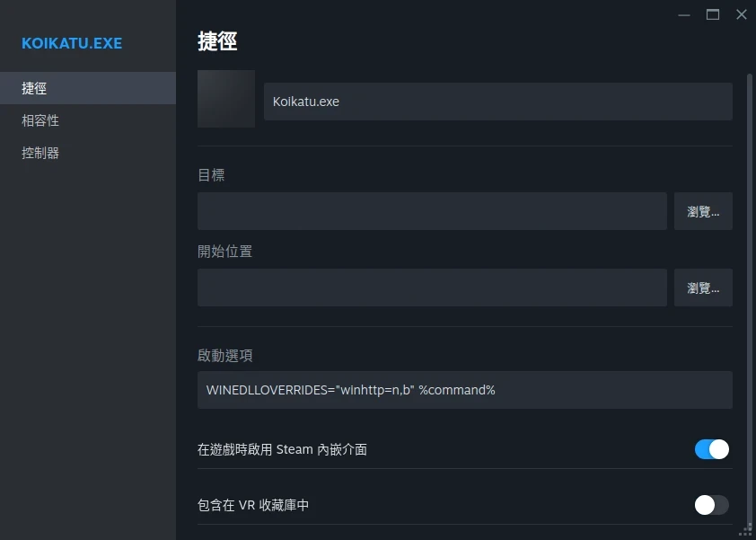
Task: Click 瀏覽 button next to 目標 field
Action: pyautogui.click(x=703, y=211)
